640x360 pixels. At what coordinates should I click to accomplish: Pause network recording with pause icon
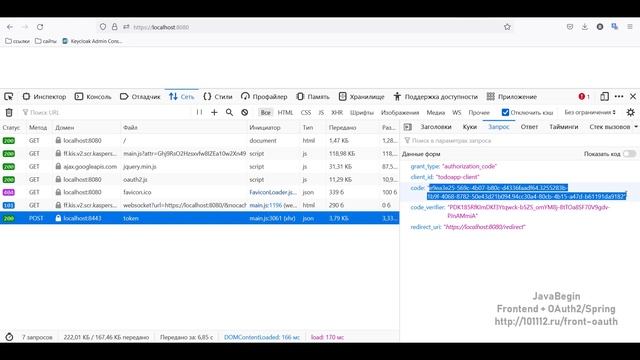(x=199, y=112)
